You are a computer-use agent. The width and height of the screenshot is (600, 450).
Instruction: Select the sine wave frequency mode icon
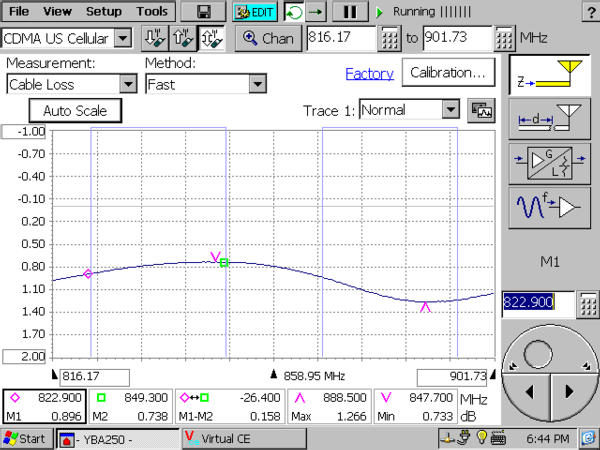coord(547,208)
